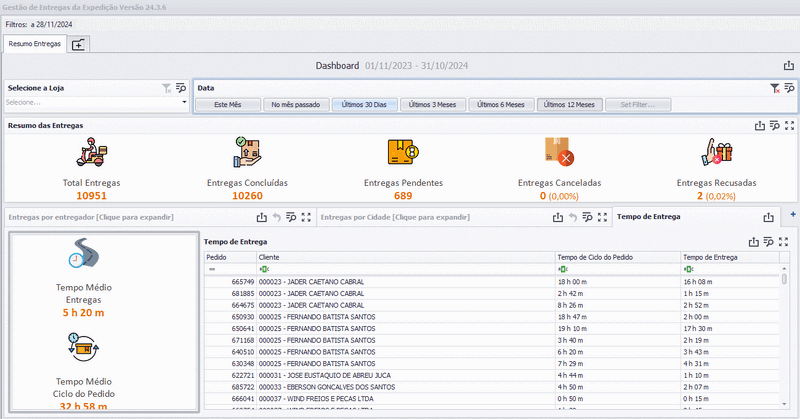Select order 622721 JOSE EUSTAQUIO DE ABREU JUCA
Image resolution: width=800 pixels, height=419 pixels.
(492, 375)
